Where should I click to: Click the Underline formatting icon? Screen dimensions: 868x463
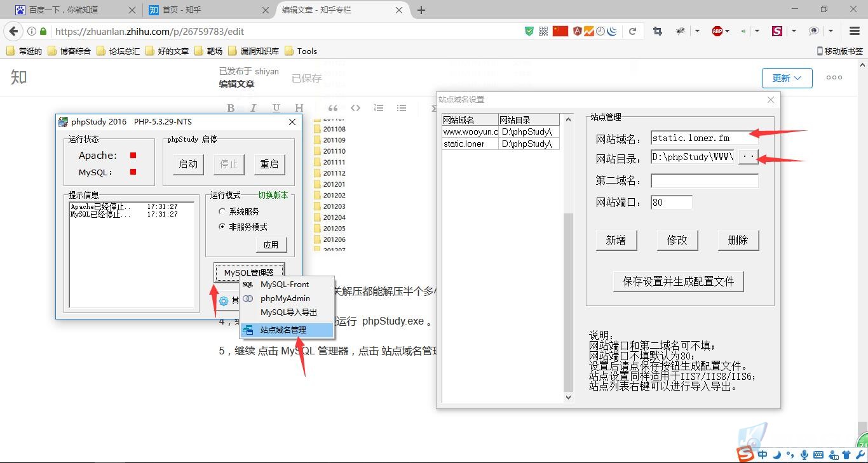pos(276,108)
